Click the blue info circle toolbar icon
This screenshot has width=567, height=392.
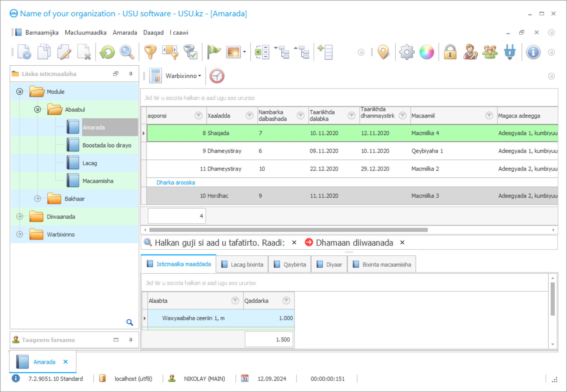pyautogui.click(x=533, y=52)
